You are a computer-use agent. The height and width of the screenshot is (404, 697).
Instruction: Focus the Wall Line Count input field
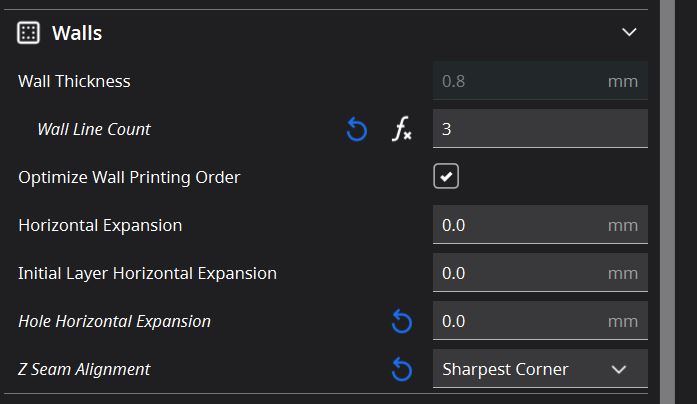[x=540, y=129]
